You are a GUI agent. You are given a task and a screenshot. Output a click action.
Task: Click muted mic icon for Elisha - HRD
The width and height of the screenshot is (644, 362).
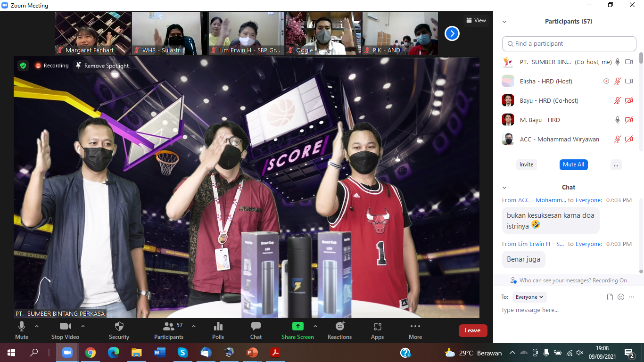coord(618,81)
